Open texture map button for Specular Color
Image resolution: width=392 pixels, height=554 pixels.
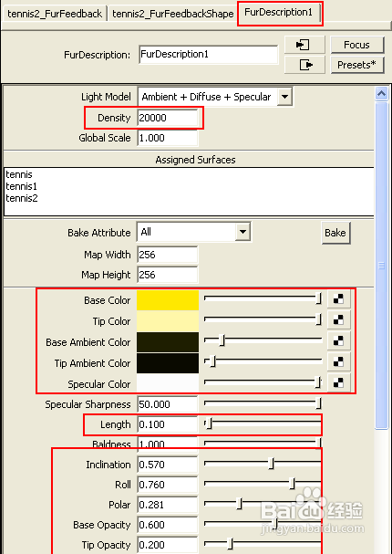tap(339, 383)
